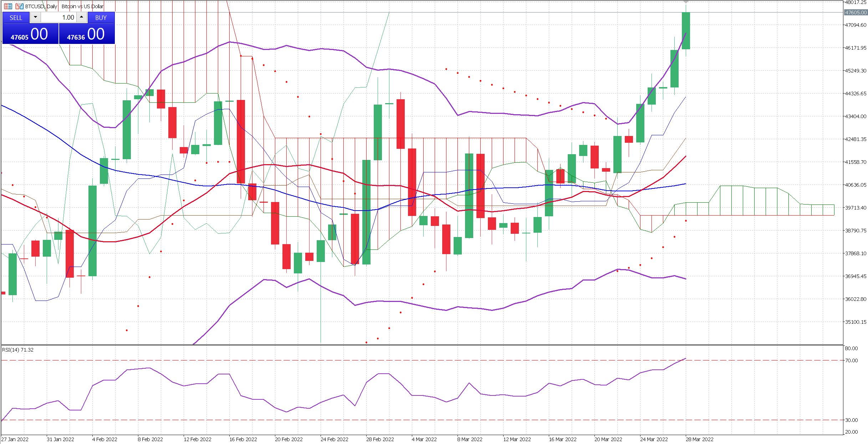Viewport: 868px width, 444px height.
Task: Click the 27 Jan 2022 date label
Action: (x=15, y=439)
